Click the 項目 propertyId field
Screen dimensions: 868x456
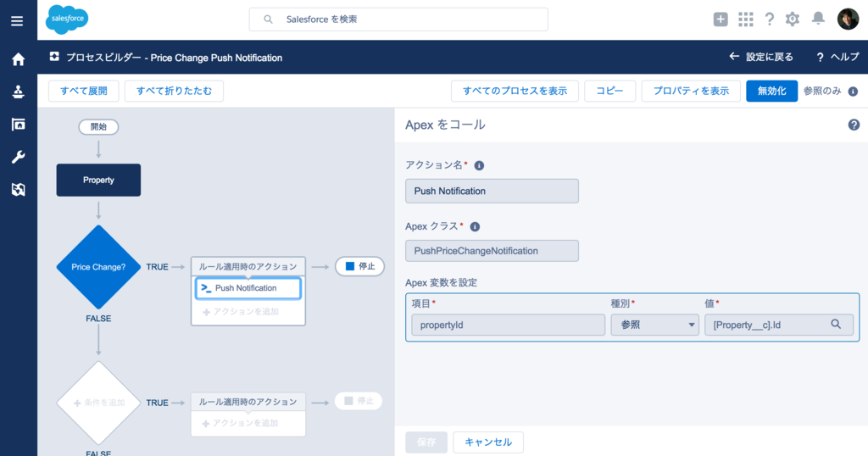509,325
